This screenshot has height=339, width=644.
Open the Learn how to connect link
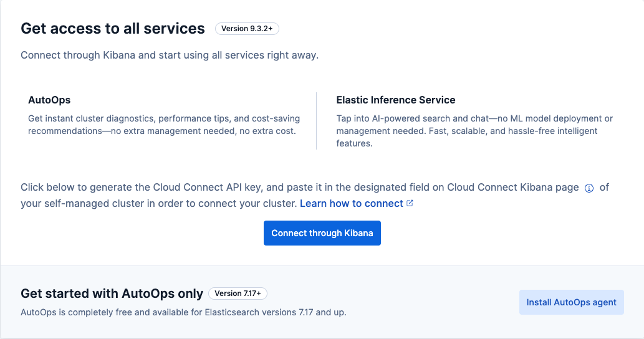coord(352,204)
